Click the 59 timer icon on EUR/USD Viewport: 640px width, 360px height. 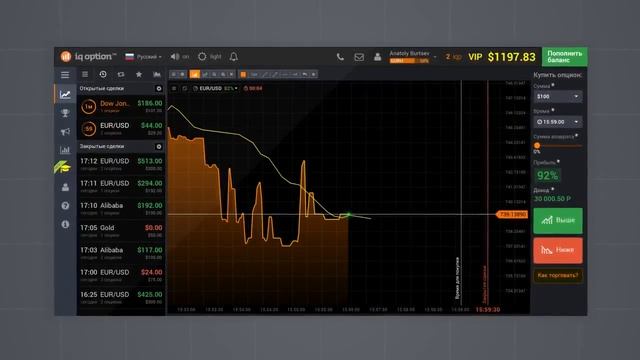pos(89,129)
